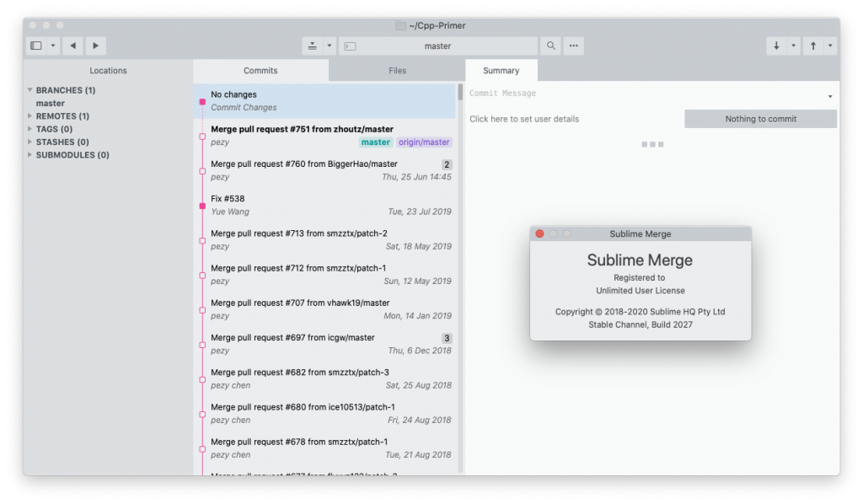Collapse the BRANCHES (1) section

pyautogui.click(x=29, y=89)
